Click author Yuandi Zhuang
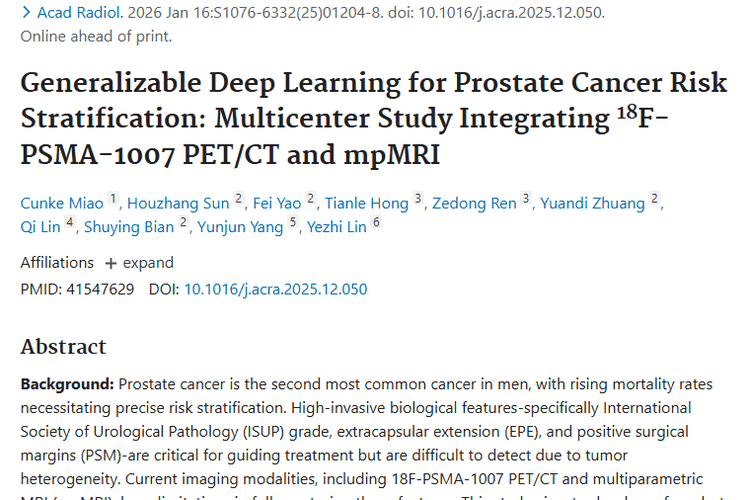 pyautogui.click(x=592, y=204)
